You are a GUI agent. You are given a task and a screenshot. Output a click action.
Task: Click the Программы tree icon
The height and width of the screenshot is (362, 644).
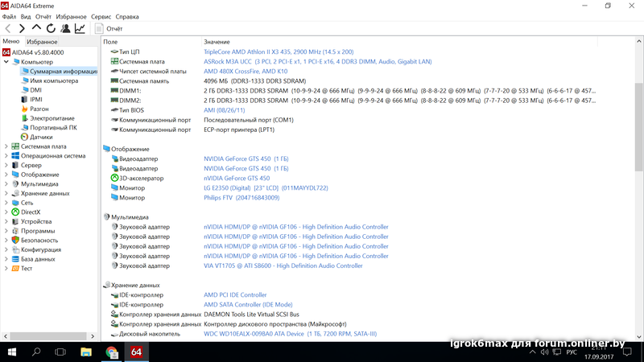pyautogui.click(x=15, y=231)
